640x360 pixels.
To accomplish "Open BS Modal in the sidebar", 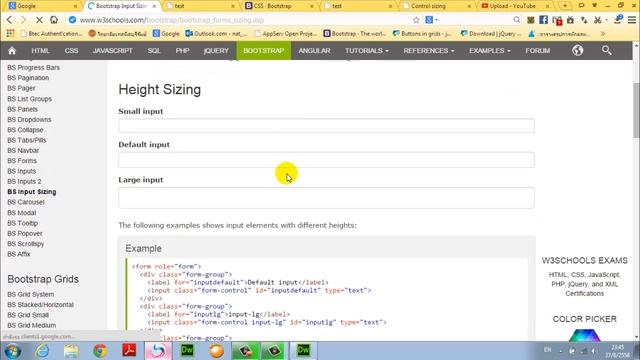I will point(22,213).
